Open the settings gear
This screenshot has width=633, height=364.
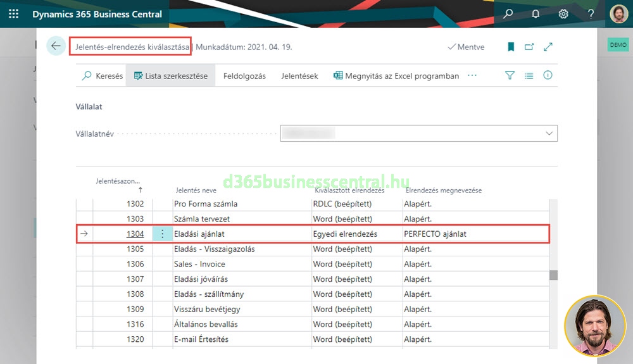(563, 14)
